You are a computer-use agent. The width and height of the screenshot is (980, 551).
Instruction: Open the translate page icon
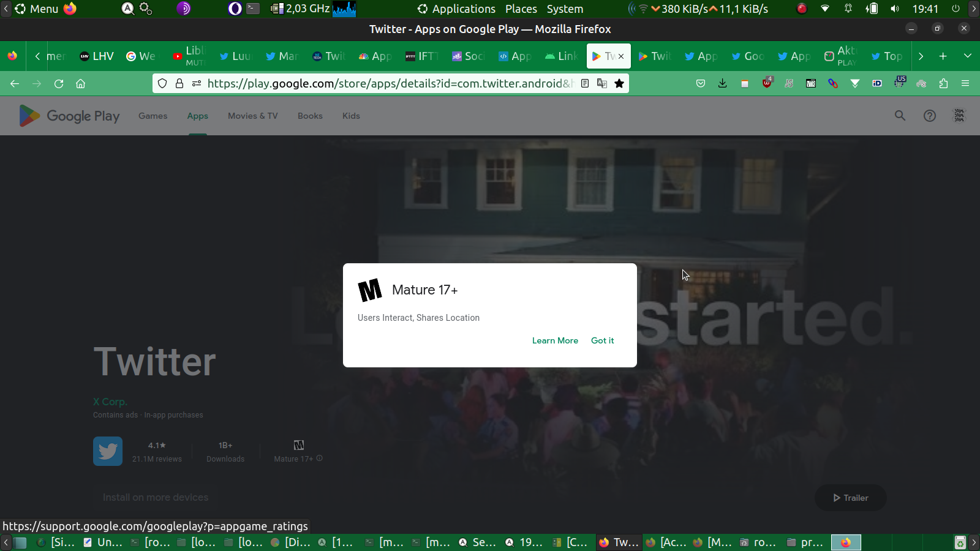[x=602, y=84]
